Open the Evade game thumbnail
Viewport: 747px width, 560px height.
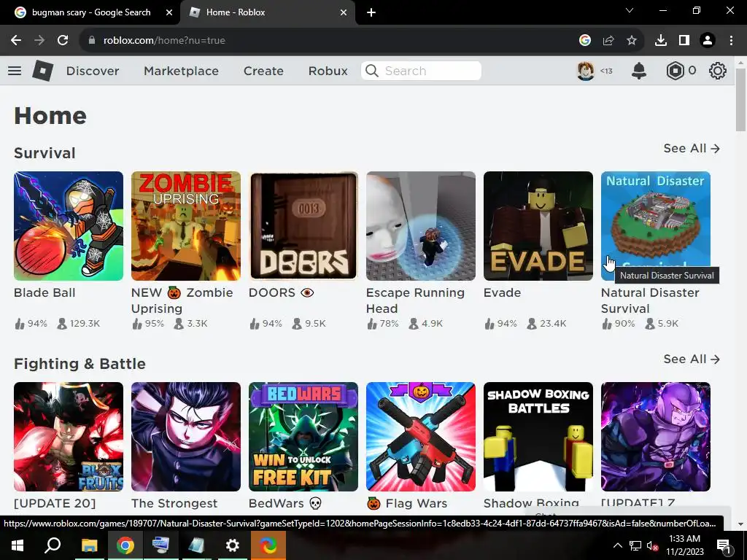click(x=538, y=226)
